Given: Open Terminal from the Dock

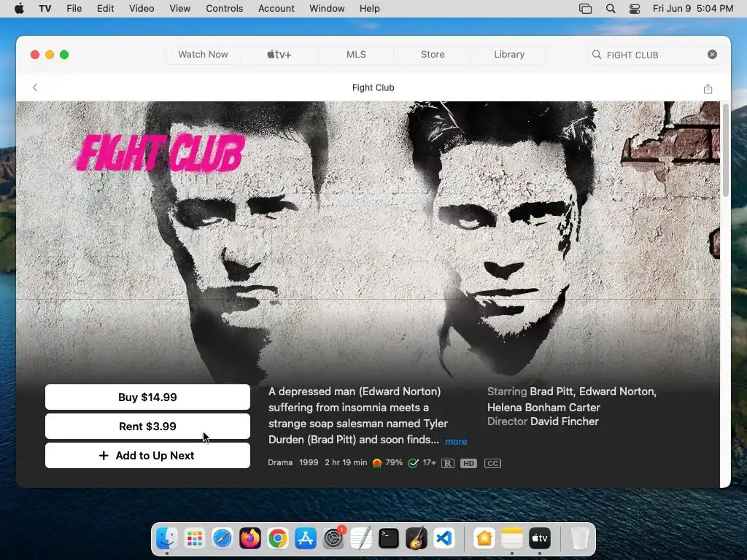Looking at the screenshot, I should (x=389, y=539).
